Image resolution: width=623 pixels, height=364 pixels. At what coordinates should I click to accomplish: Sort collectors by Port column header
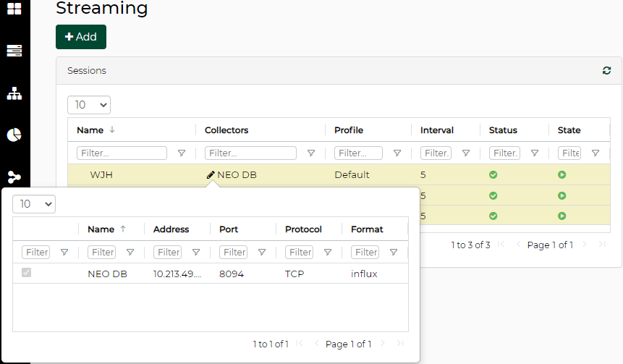[x=229, y=229]
